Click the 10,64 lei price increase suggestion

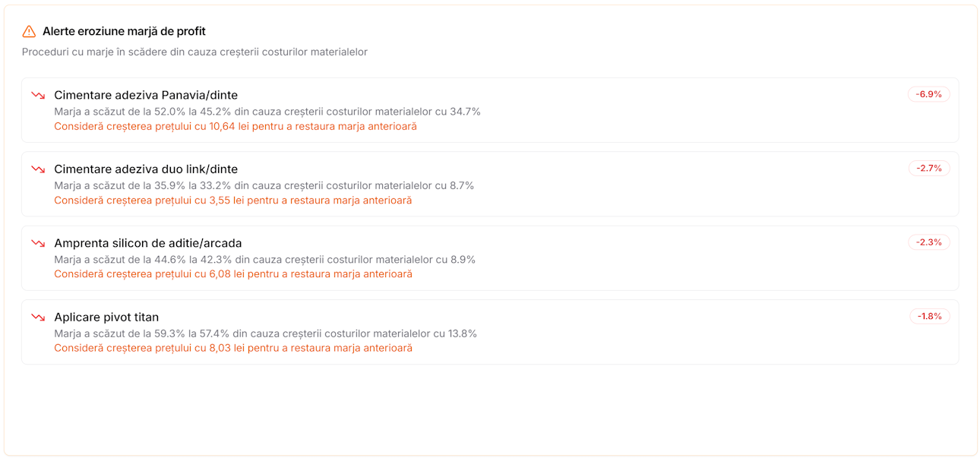point(236,126)
